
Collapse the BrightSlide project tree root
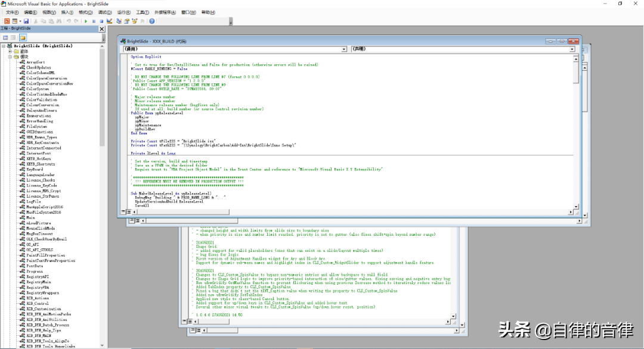[4, 46]
